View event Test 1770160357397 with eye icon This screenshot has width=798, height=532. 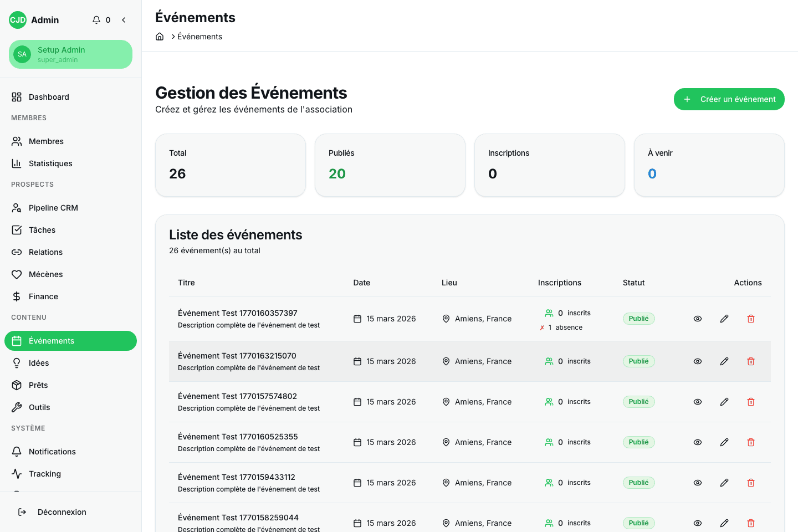(698, 319)
